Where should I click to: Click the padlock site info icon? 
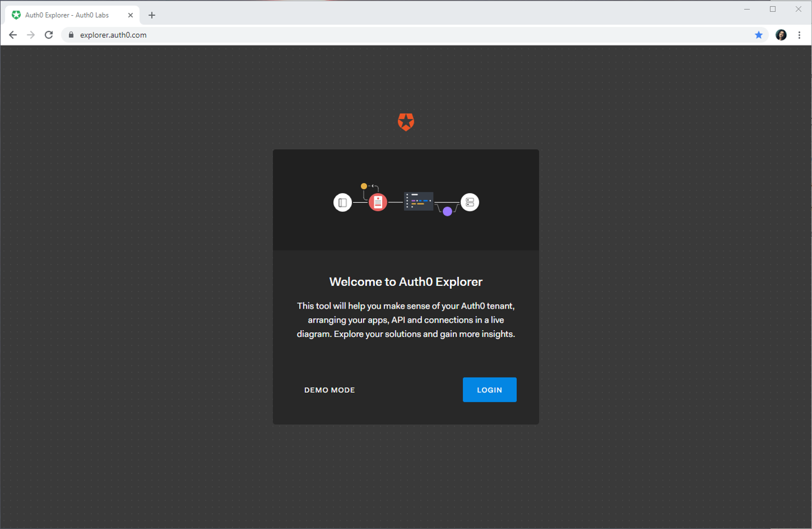click(x=71, y=35)
